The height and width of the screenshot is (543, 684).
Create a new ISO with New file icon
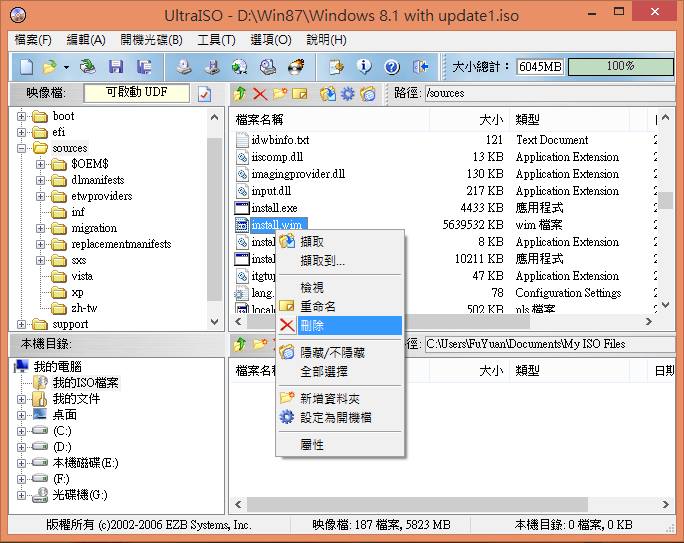(x=26, y=67)
